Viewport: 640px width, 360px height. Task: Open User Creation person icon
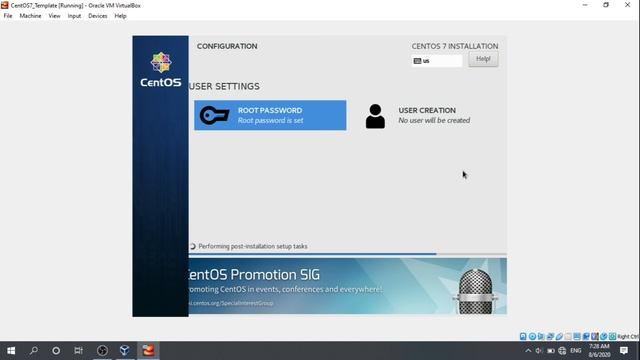point(375,116)
